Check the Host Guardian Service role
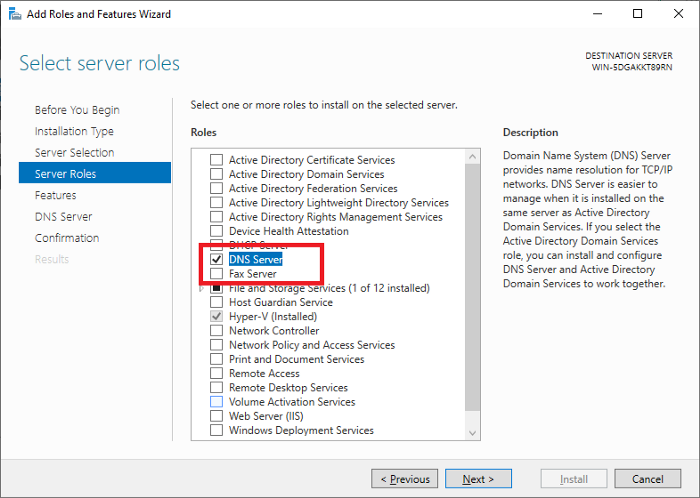 [217, 302]
